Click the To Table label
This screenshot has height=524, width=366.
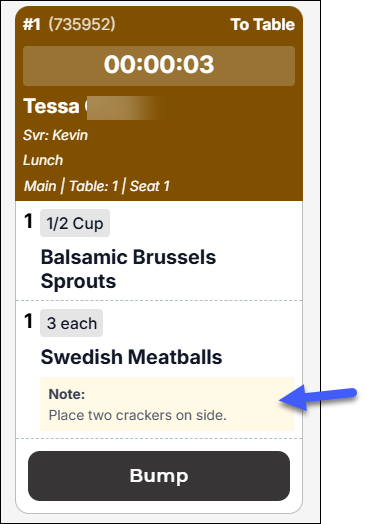point(262,24)
